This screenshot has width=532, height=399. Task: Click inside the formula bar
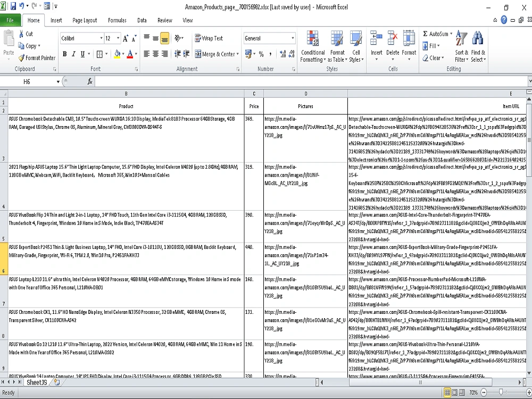click(x=311, y=81)
